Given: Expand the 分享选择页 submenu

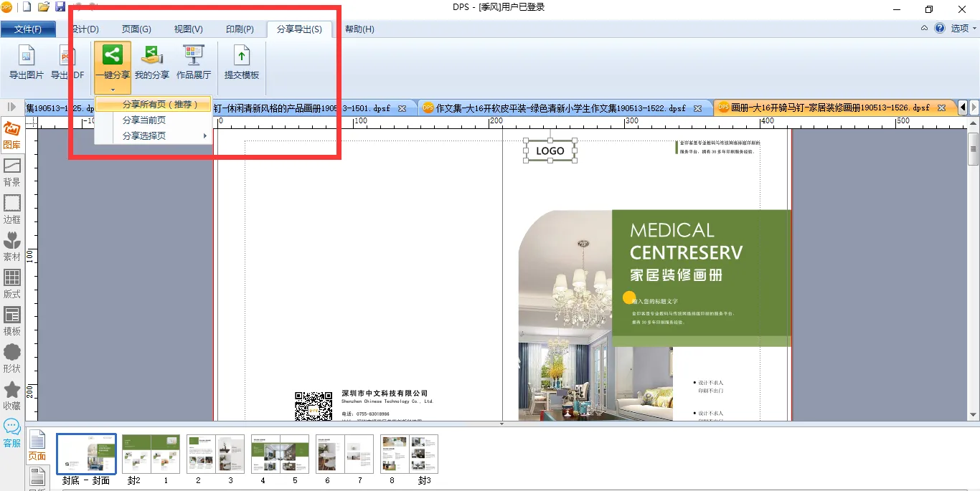Looking at the screenshot, I should [154, 135].
